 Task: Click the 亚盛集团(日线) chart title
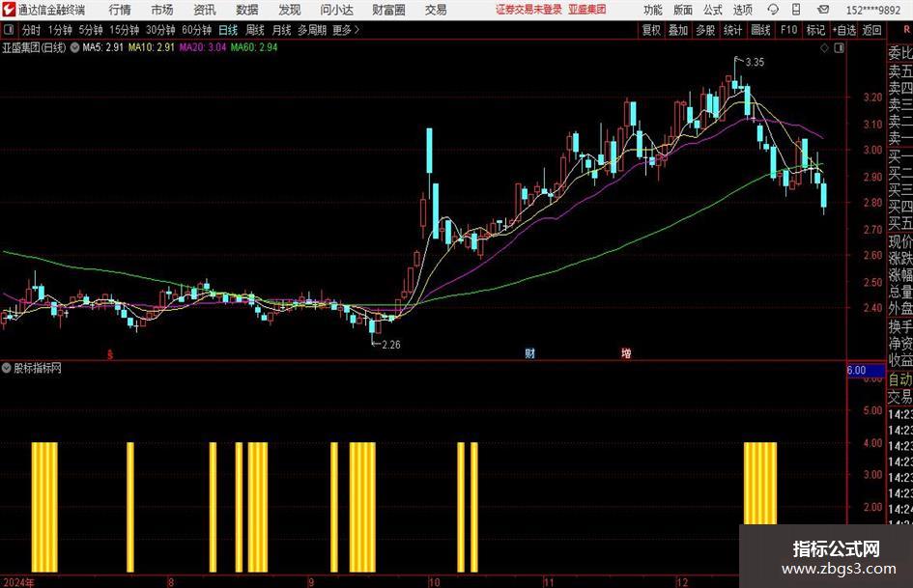pos(35,47)
